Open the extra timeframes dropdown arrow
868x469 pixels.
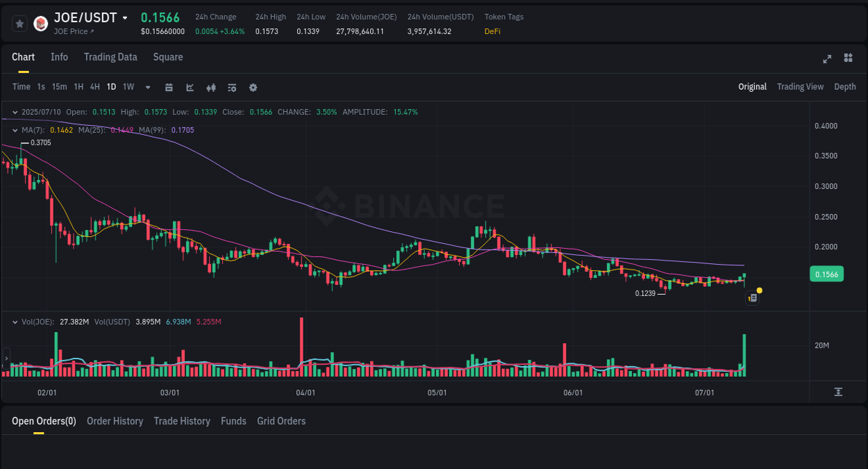click(x=147, y=87)
